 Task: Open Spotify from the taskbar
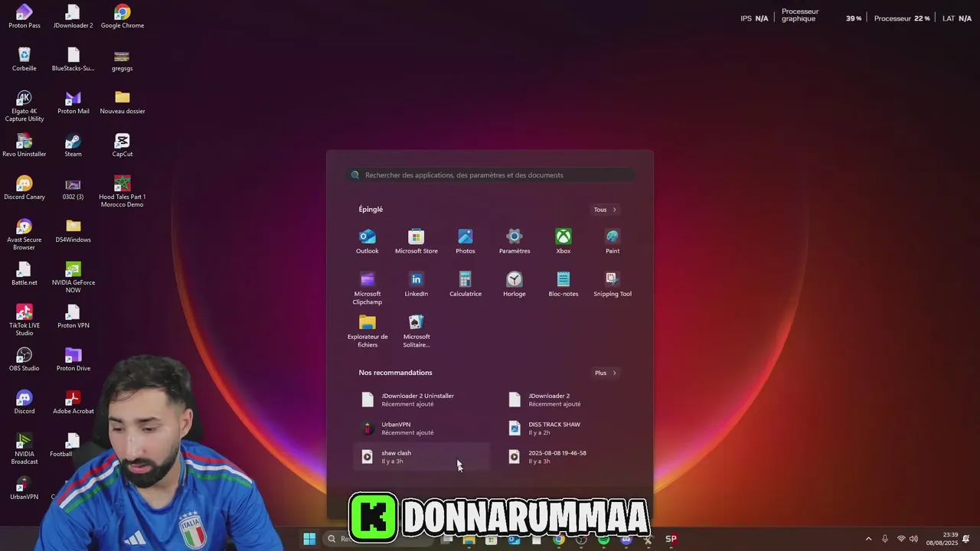(x=603, y=539)
